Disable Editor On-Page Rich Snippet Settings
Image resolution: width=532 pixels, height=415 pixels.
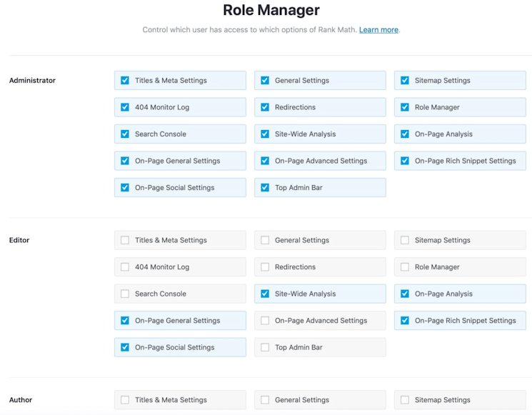(405, 321)
